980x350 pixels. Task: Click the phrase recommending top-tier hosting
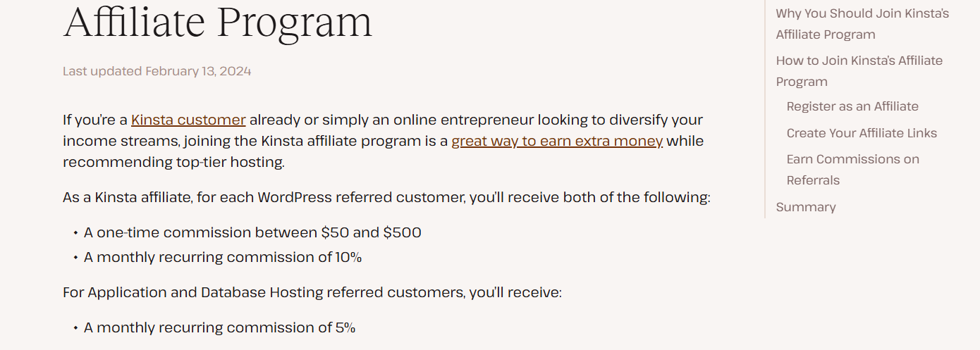pyautogui.click(x=173, y=162)
